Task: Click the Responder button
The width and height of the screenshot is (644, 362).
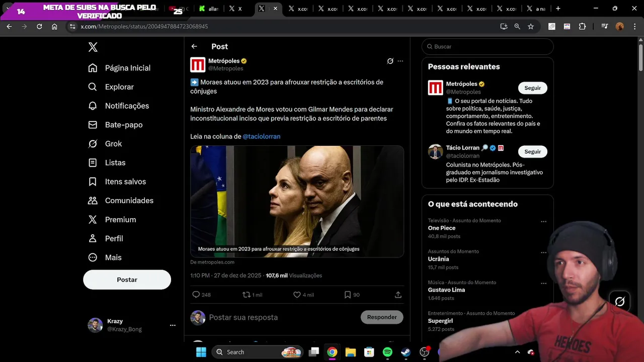Action: tap(382, 317)
